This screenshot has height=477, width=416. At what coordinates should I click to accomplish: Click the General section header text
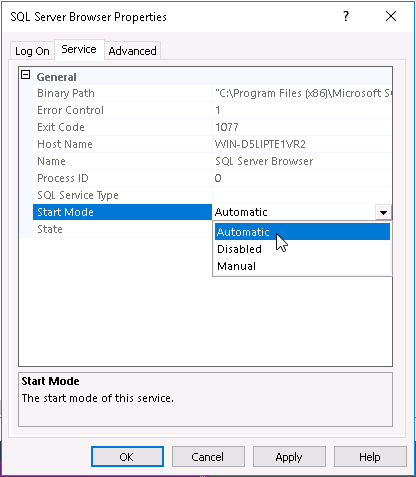coord(56,77)
